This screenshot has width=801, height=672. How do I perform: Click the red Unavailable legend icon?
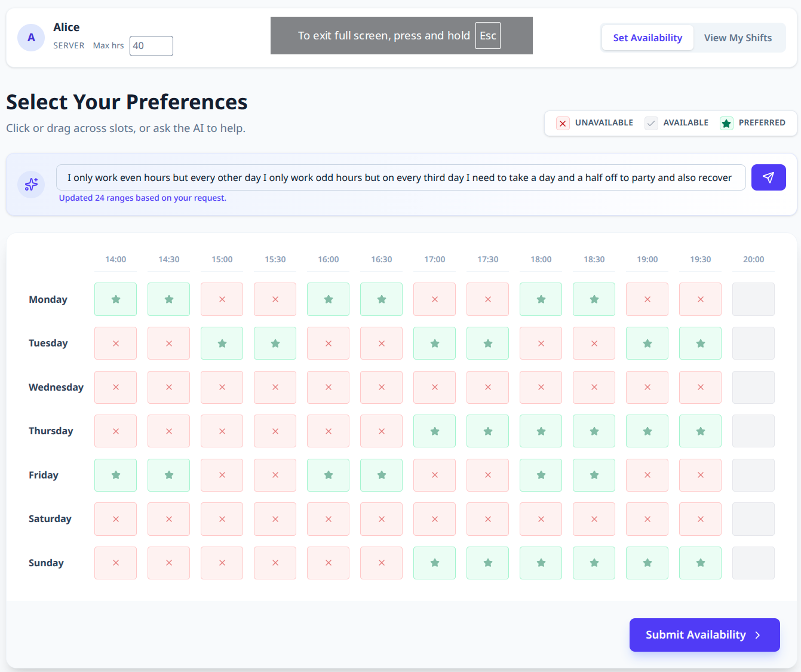click(x=562, y=123)
